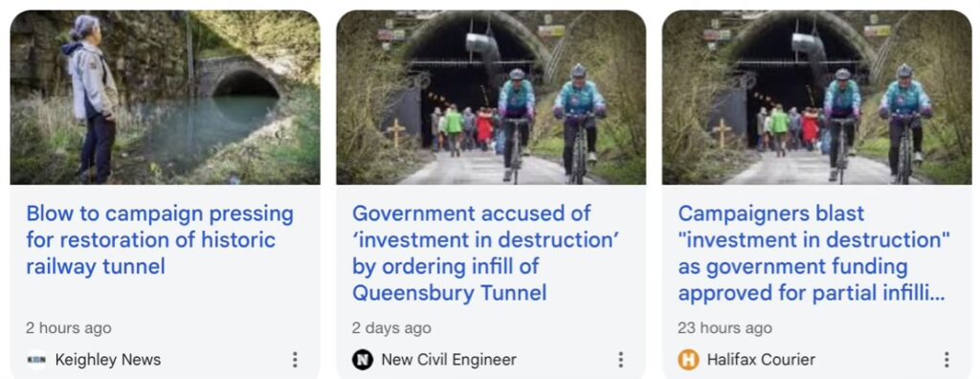This screenshot has width=980, height=379.
Task: Click the Halifax Courier source name
Action: (x=761, y=360)
